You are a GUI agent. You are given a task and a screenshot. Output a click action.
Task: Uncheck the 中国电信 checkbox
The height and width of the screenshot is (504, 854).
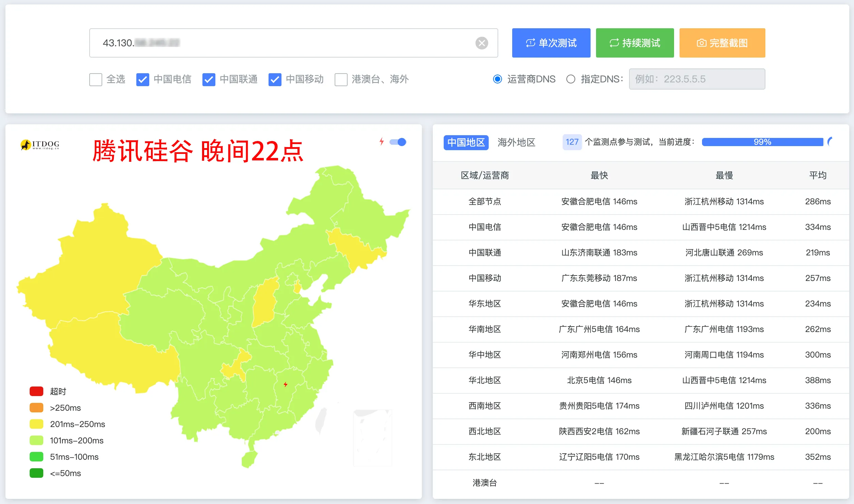pos(143,80)
